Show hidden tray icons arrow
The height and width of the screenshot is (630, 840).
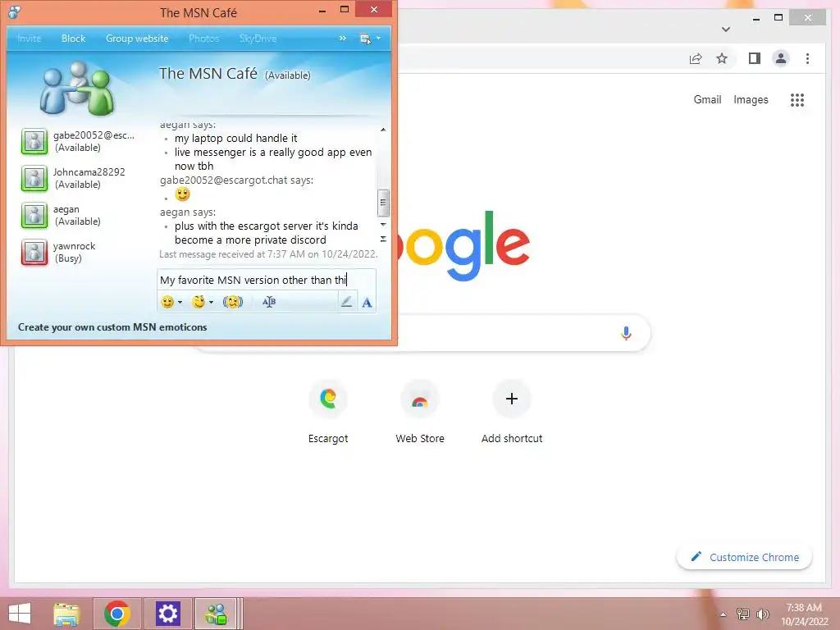click(x=723, y=614)
